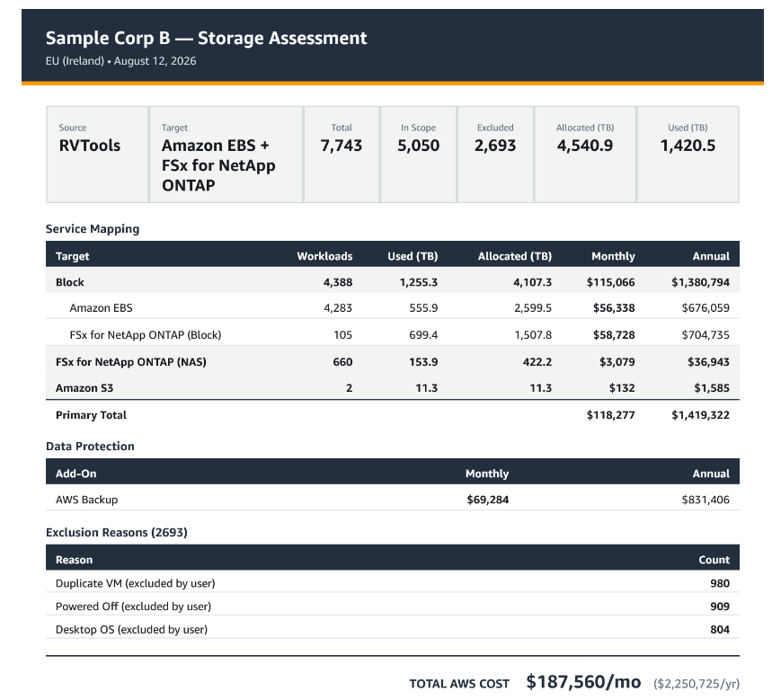Click the FSx for NetApp ONTAP (Block) row label

146,335
